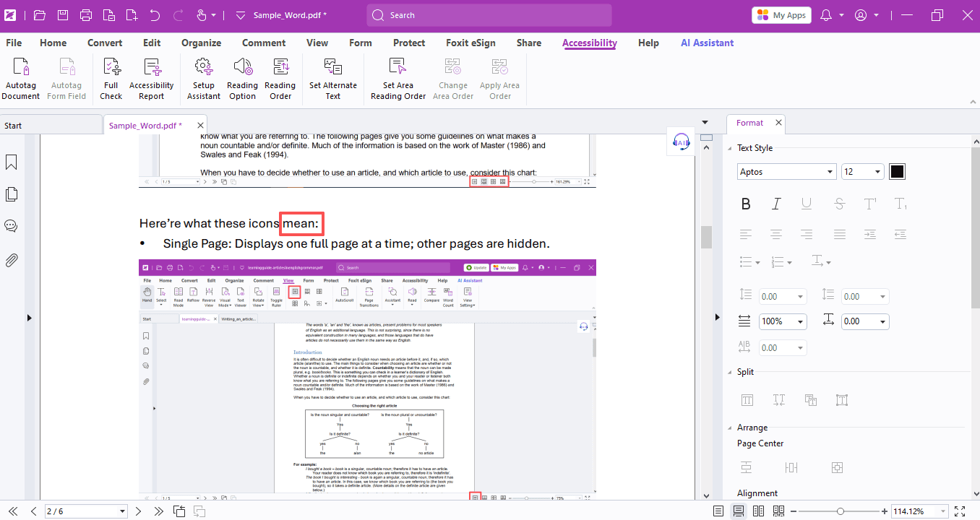
Task: Click the My Apps button
Action: 781,15
